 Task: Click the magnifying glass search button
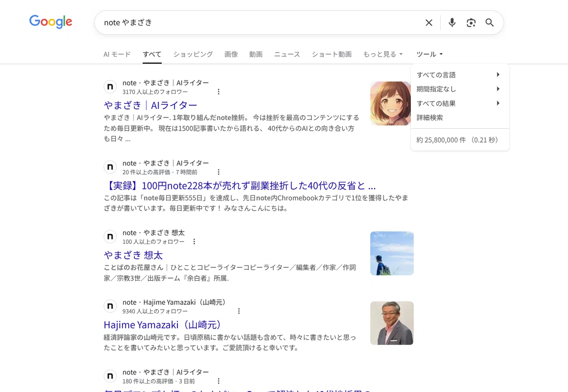click(x=490, y=23)
